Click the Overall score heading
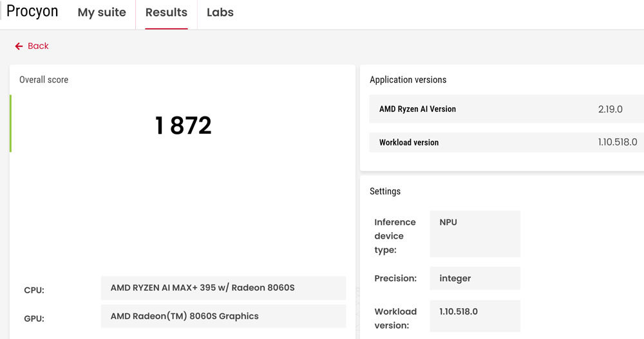Viewport: 644px width, 339px height. pyautogui.click(x=44, y=80)
